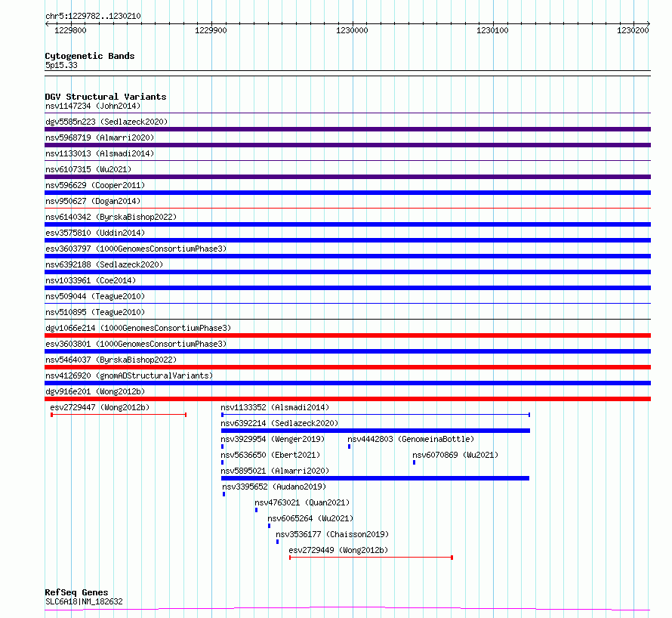Click the nsv6065264 Wu2021 variant marker
This screenshot has width=672, height=618.
(x=269, y=526)
